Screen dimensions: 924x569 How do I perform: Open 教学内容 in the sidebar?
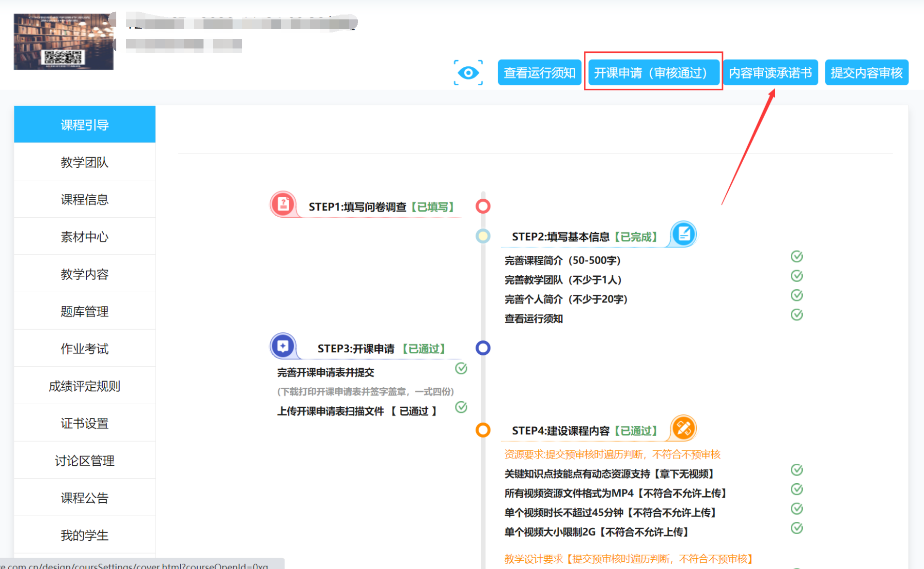coord(85,274)
